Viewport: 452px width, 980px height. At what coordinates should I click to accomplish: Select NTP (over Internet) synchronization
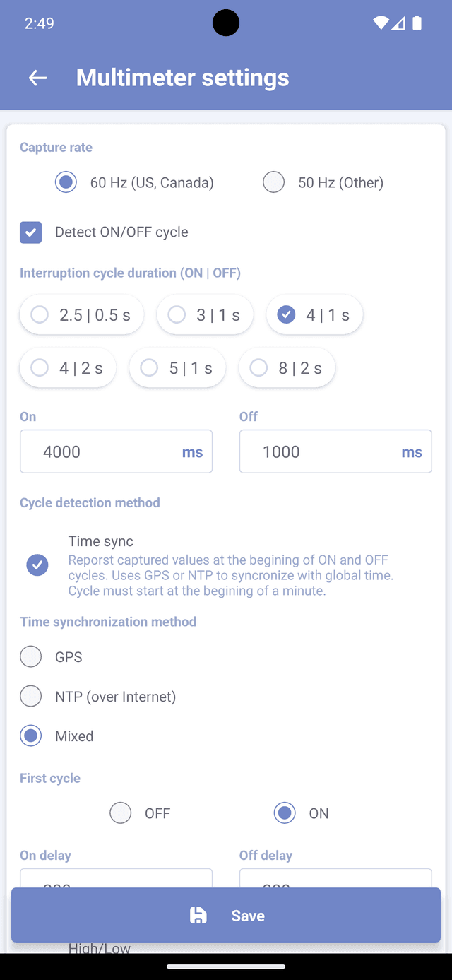click(31, 697)
